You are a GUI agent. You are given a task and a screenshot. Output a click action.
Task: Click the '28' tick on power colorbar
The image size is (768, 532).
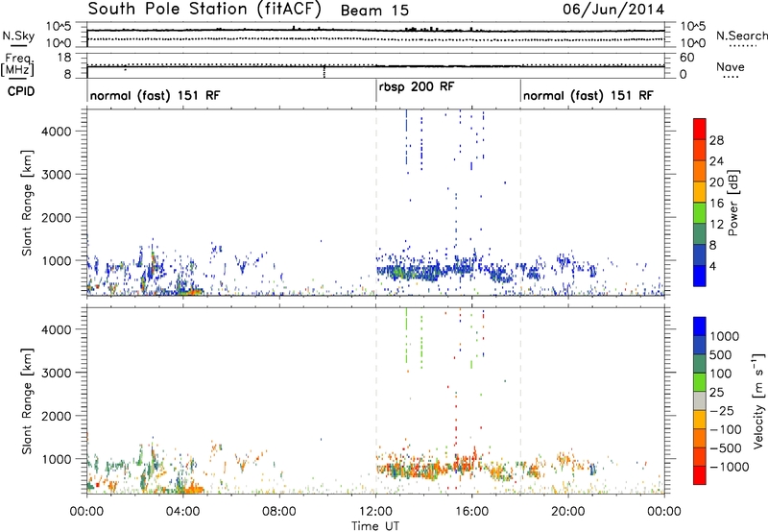coord(716,140)
